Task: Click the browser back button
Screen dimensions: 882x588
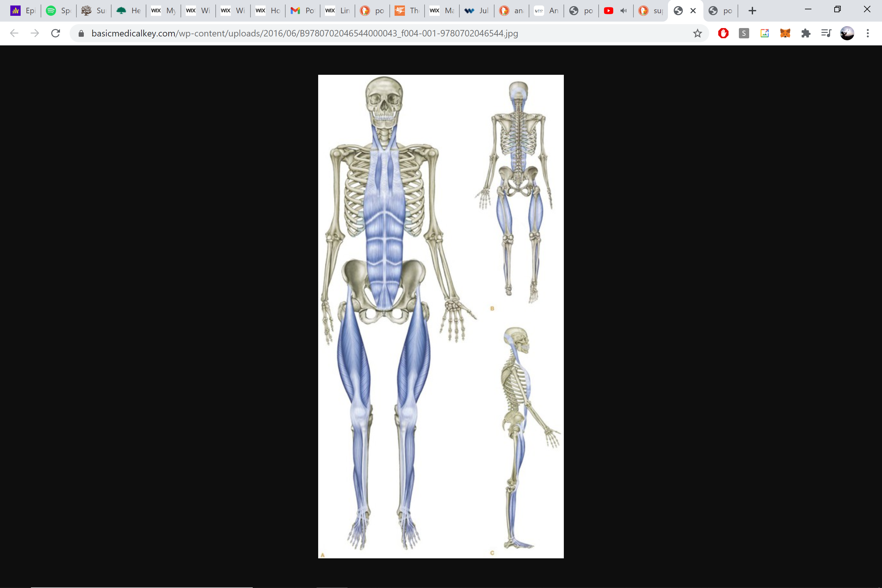Action: pos(14,33)
